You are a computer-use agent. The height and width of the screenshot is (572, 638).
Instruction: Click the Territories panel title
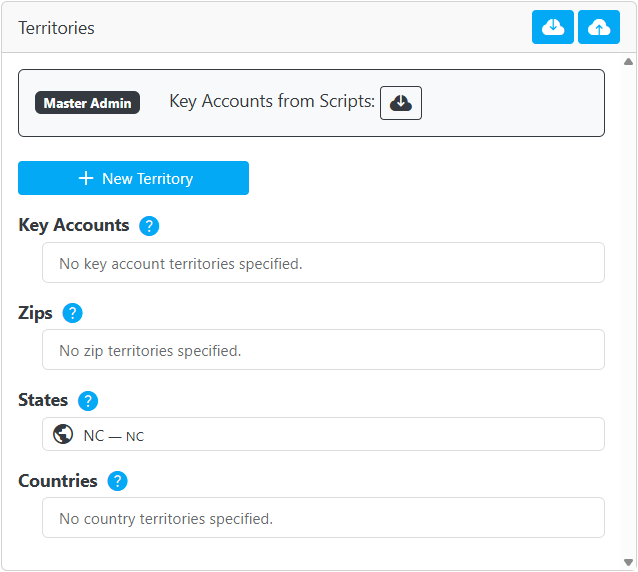(56, 28)
